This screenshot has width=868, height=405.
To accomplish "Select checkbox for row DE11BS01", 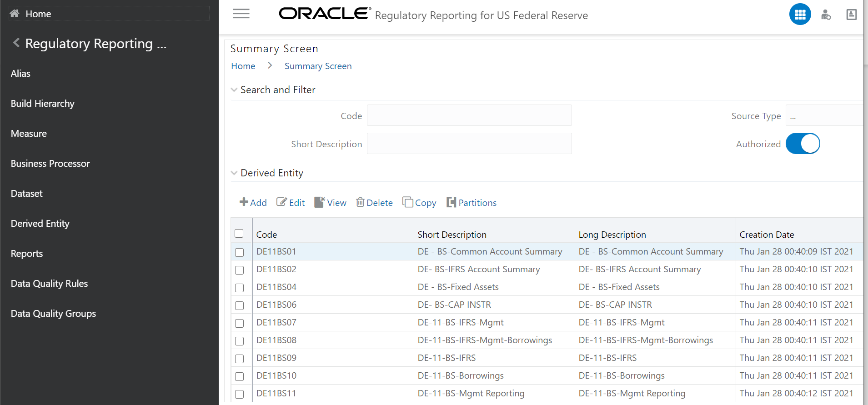I will [x=240, y=252].
